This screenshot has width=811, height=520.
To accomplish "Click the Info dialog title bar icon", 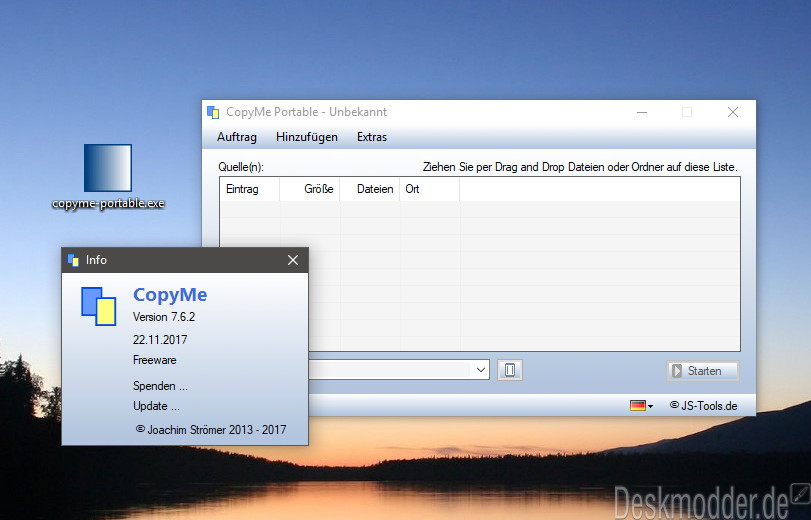I will pyautogui.click(x=73, y=260).
